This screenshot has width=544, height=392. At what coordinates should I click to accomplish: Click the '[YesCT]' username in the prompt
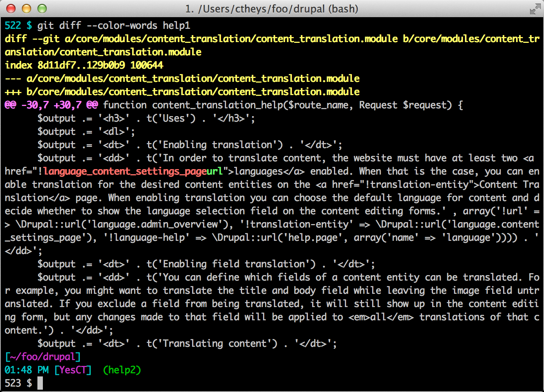pyautogui.click(x=73, y=370)
